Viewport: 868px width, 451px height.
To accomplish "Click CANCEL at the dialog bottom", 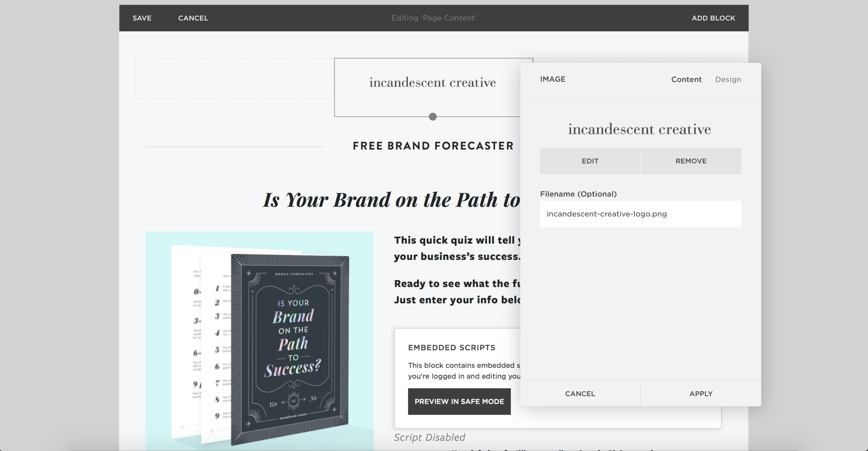I will pos(580,394).
